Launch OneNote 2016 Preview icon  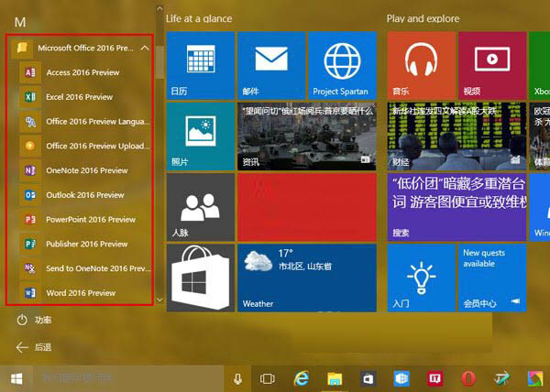30,170
